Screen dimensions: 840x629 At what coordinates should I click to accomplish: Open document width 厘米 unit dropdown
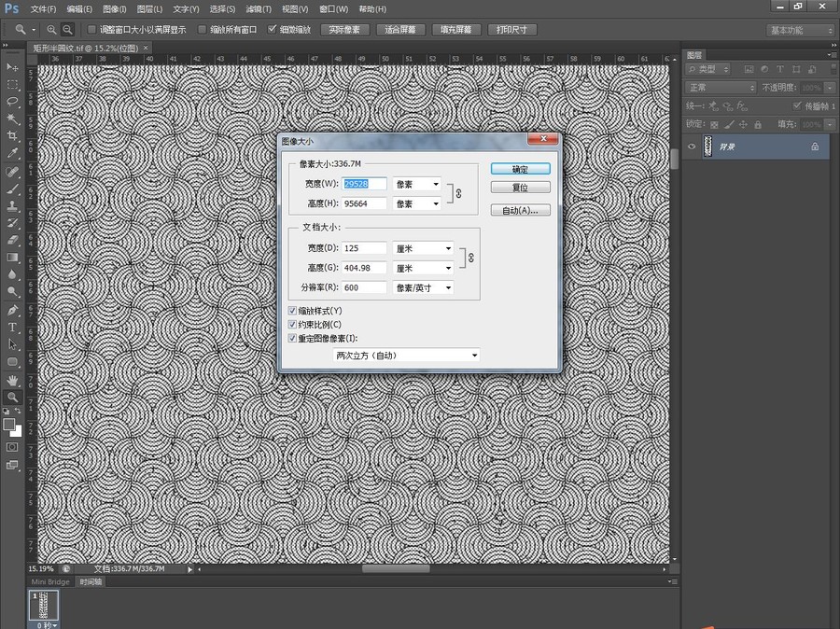click(x=423, y=248)
